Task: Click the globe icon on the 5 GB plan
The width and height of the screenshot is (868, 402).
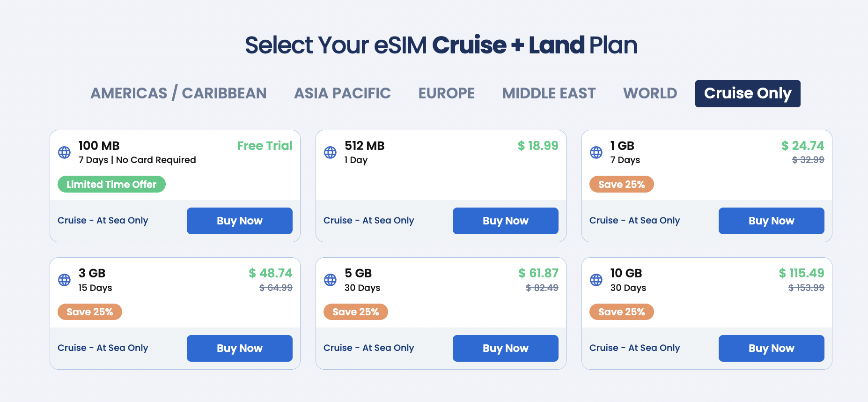Action: [330, 280]
